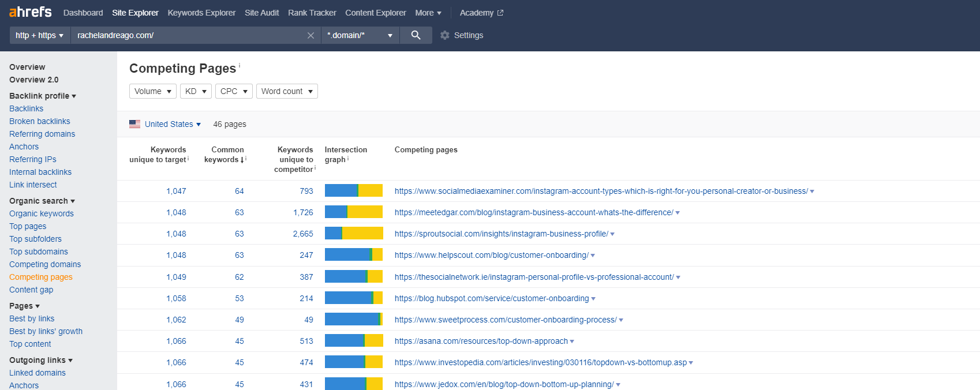Open Site Audit from top menu
Image resolution: width=980 pixels, height=390 pixels.
point(261,13)
